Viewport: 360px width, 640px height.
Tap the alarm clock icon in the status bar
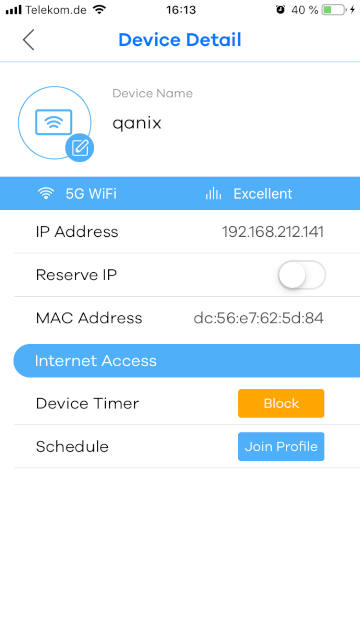coord(280,10)
